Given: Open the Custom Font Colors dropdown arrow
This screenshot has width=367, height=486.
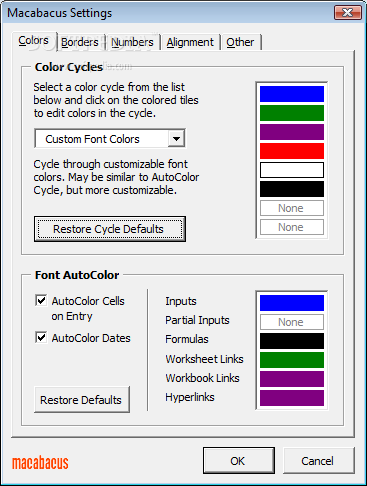Looking at the screenshot, I should click(x=176, y=138).
